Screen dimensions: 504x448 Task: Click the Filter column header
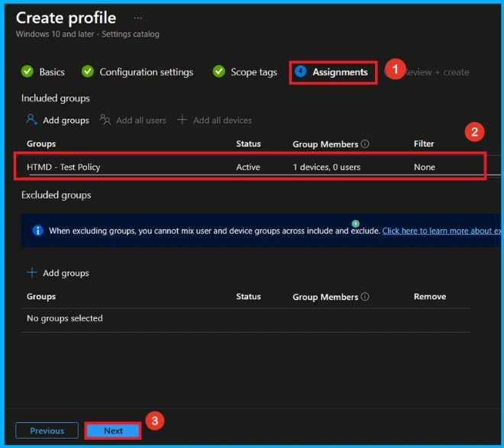click(x=424, y=143)
